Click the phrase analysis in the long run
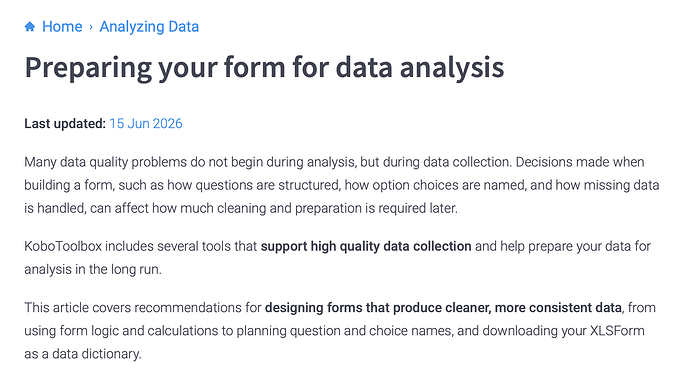Viewport: 690px width, 377px height. [93, 269]
